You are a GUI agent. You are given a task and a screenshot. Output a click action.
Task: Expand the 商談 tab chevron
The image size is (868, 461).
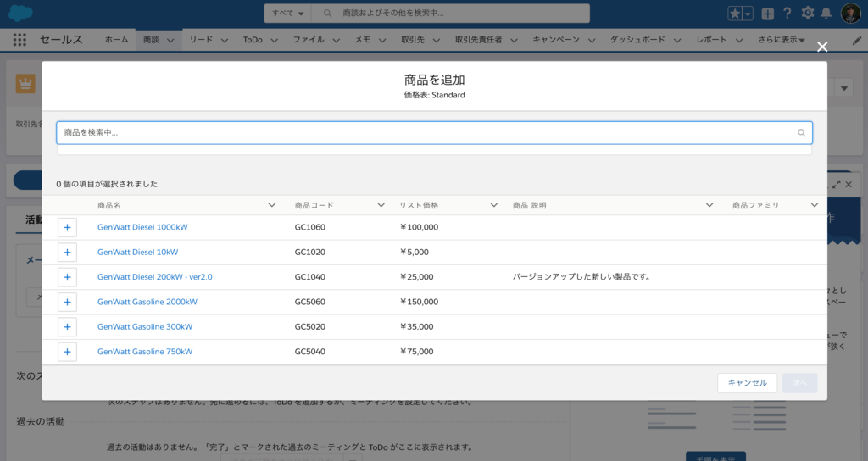pyautogui.click(x=170, y=41)
